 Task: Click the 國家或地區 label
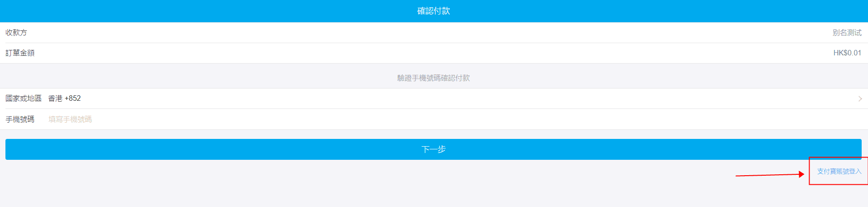click(24, 99)
